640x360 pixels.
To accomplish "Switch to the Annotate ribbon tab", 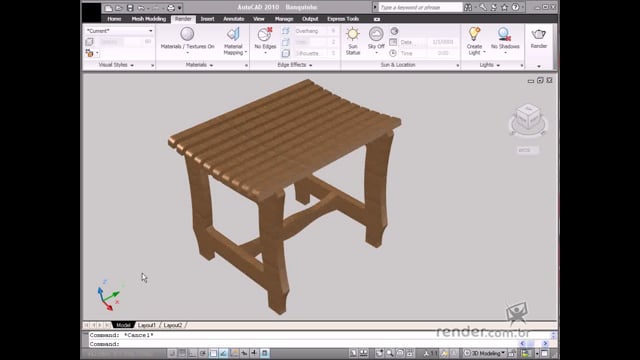I will click(x=233, y=19).
